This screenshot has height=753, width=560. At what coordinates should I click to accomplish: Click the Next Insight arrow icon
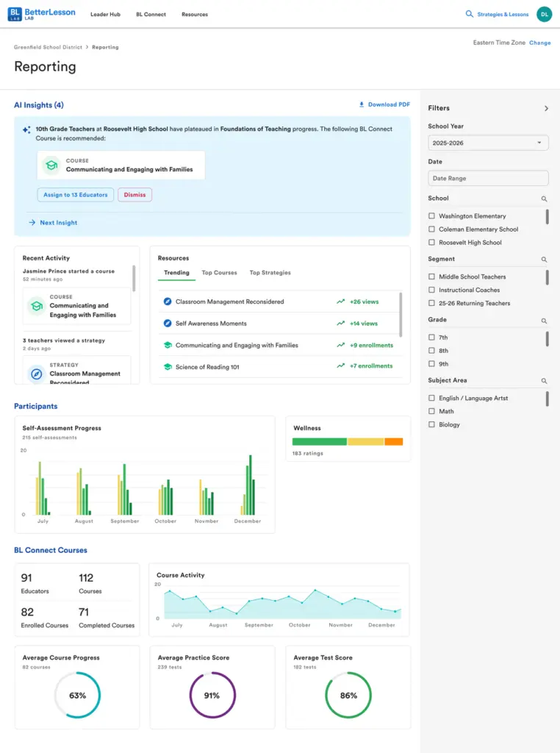[x=32, y=222]
